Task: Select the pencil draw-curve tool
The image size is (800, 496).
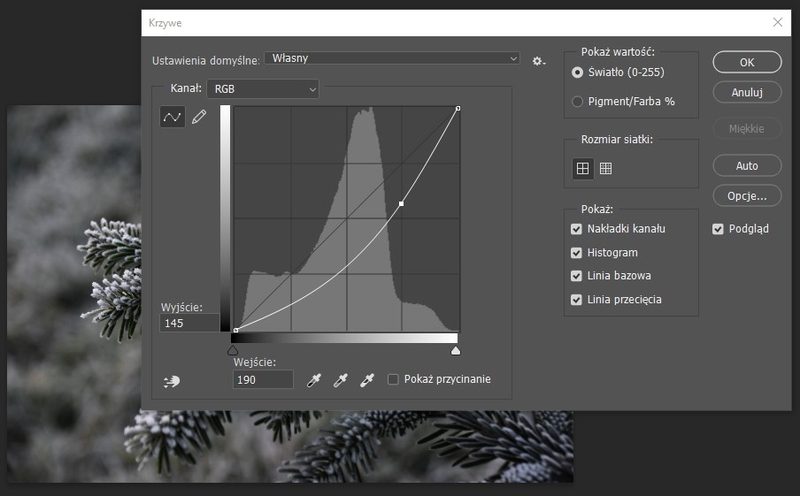Action: click(x=199, y=117)
